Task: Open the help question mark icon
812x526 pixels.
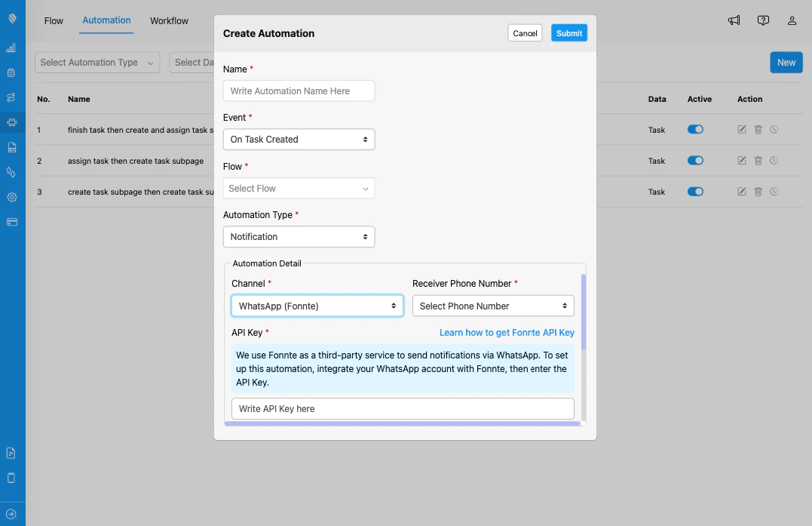Action: (763, 20)
